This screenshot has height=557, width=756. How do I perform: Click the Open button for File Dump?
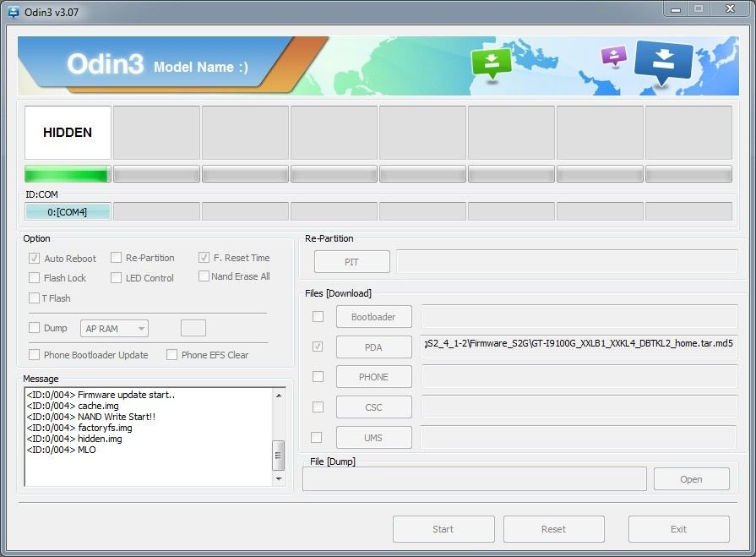pos(692,479)
